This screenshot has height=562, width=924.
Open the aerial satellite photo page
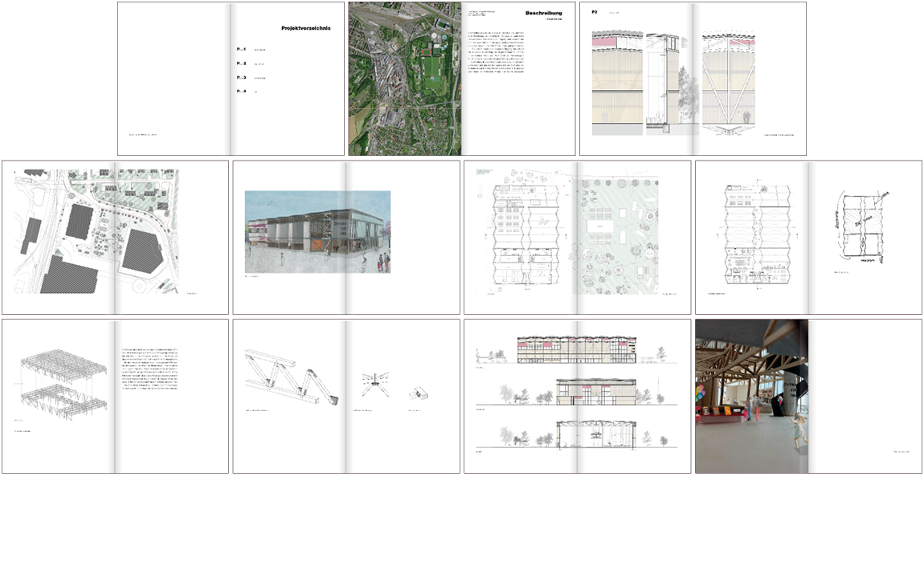coord(404,79)
